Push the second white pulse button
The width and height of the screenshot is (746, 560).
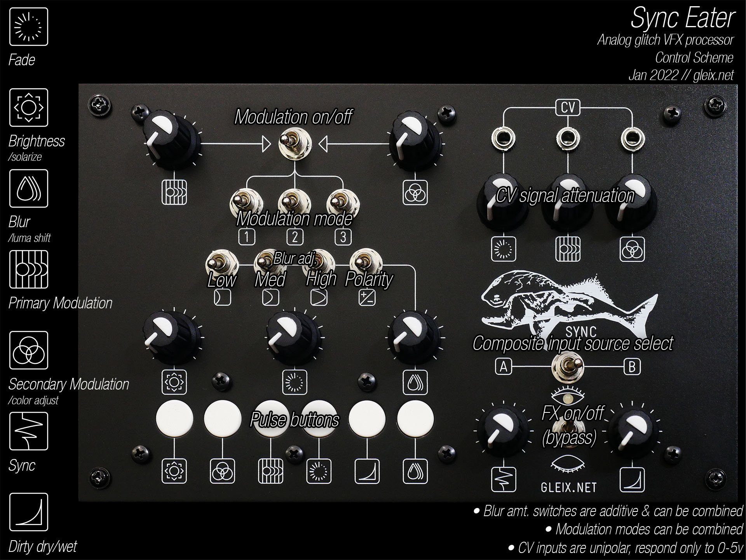[x=223, y=419]
